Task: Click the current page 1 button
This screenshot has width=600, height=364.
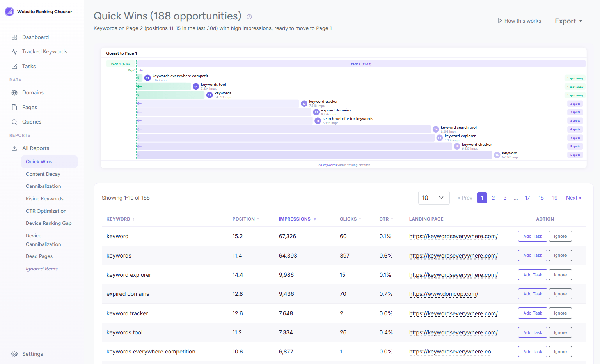Action: [x=482, y=198]
